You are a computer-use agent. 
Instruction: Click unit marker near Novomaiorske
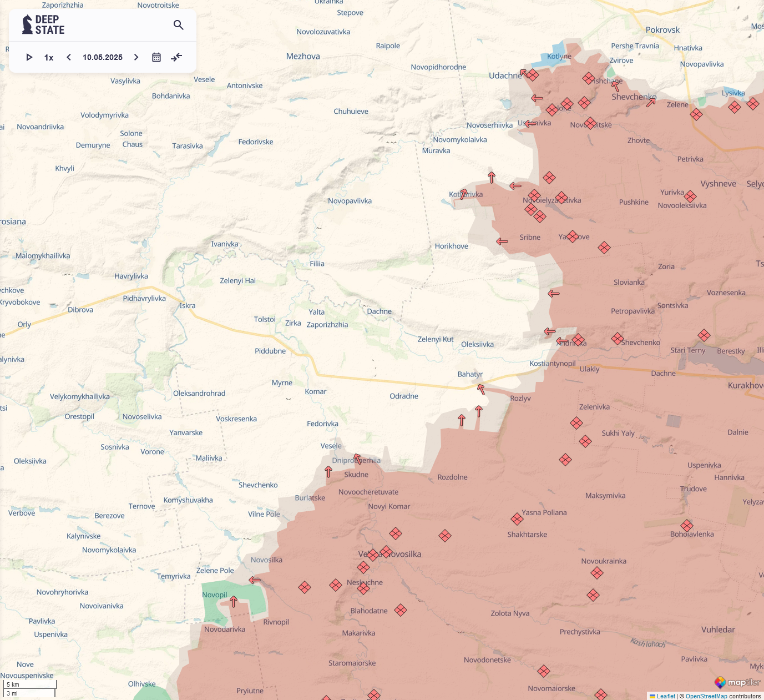[x=544, y=671]
